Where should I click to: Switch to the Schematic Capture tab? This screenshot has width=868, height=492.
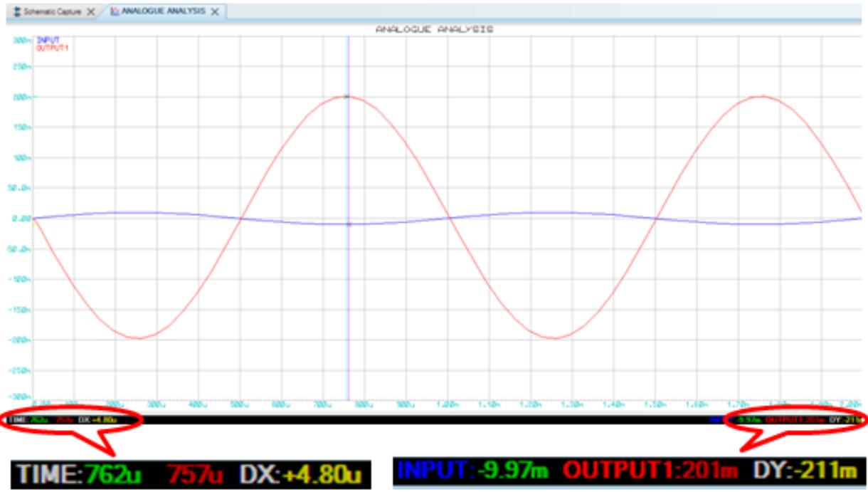pyautogui.click(x=53, y=12)
